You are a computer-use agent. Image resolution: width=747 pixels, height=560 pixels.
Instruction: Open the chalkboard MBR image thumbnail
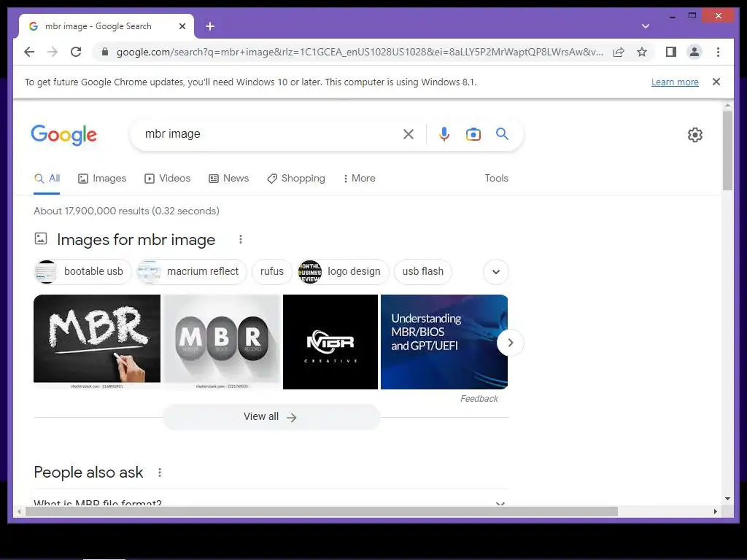97,342
